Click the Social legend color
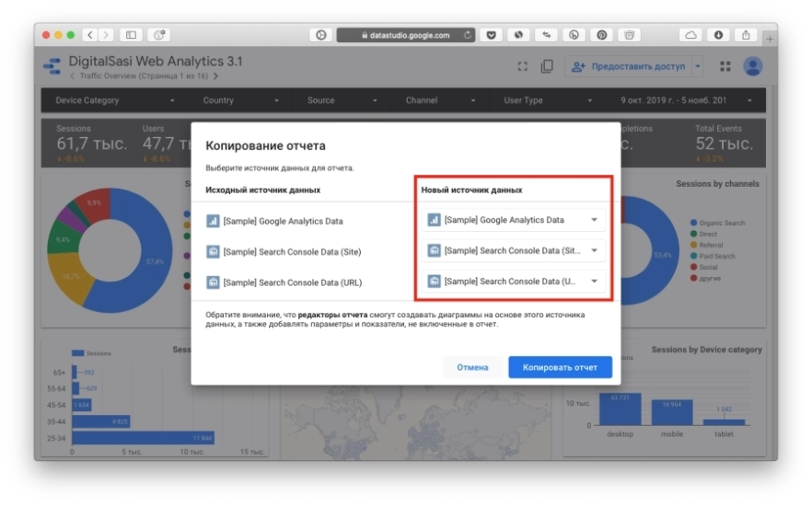 point(693,267)
